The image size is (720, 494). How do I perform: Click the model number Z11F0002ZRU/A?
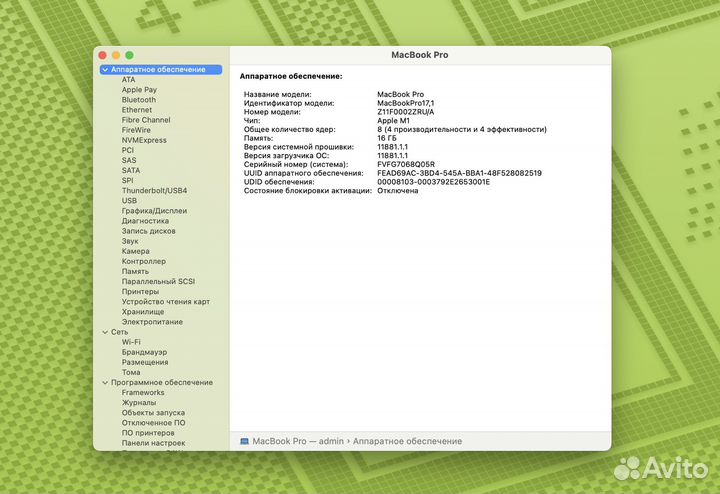point(405,112)
